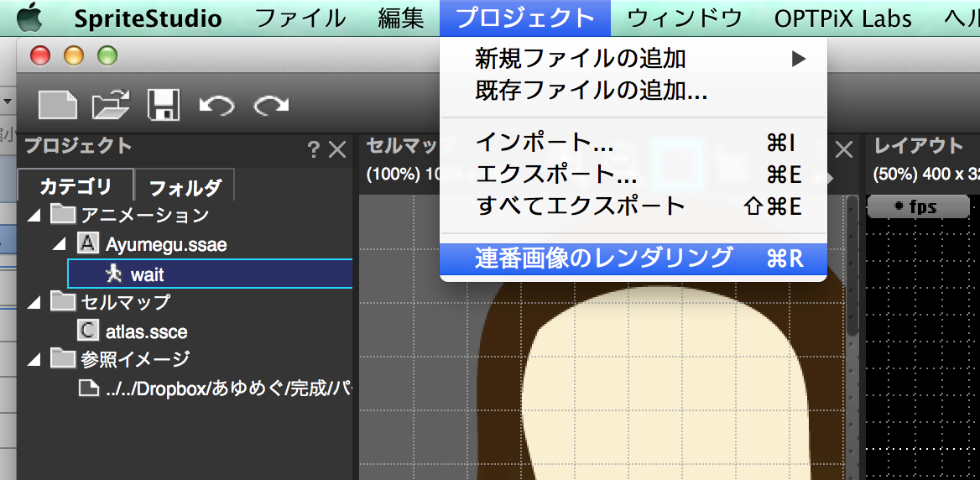
Task: Click the Redo arrow icon
Action: (271, 106)
